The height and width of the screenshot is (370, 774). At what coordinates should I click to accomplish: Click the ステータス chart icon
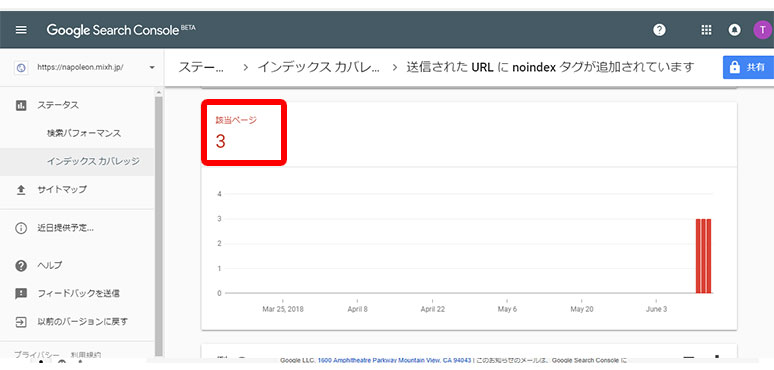pos(21,105)
